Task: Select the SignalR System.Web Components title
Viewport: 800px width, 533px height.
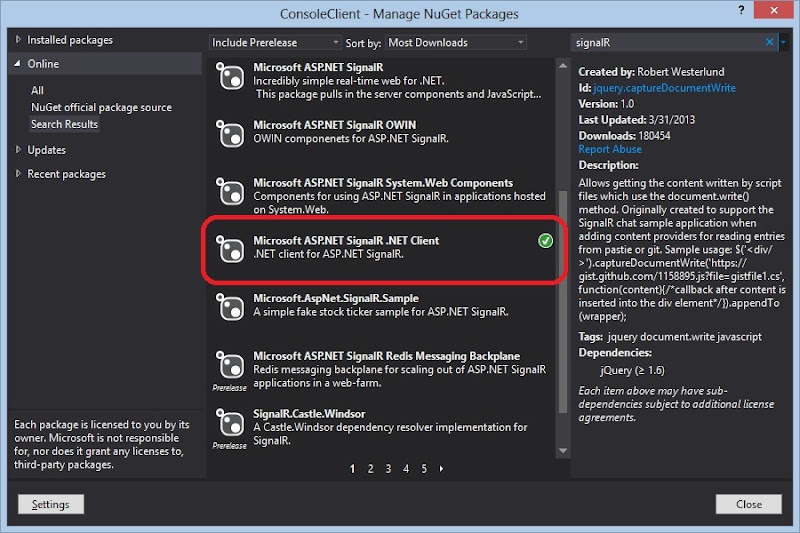Action: click(x=383, y=183)
